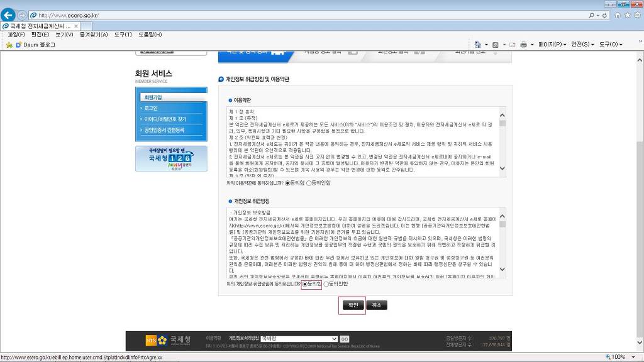The height and width of the screenshot is (362, 644).
Task: Select 동의함 for 개인정보 취급방침
Action: coord(305,284)
